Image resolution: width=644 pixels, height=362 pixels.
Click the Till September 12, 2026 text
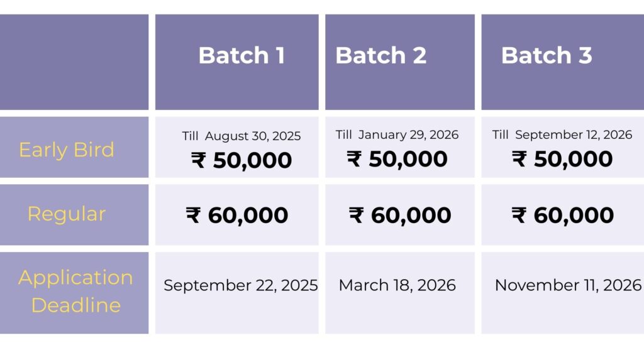[x=562, y=134]
